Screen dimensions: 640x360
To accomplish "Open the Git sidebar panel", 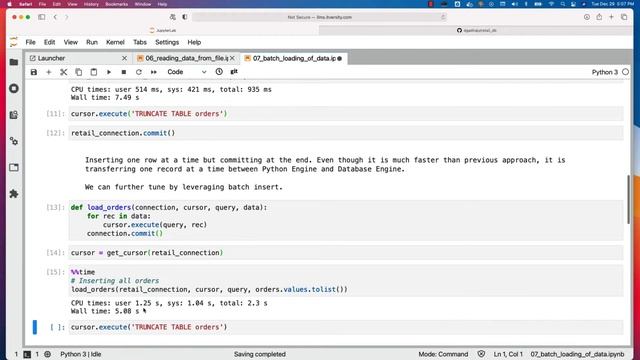I will (x=14, y=115).
